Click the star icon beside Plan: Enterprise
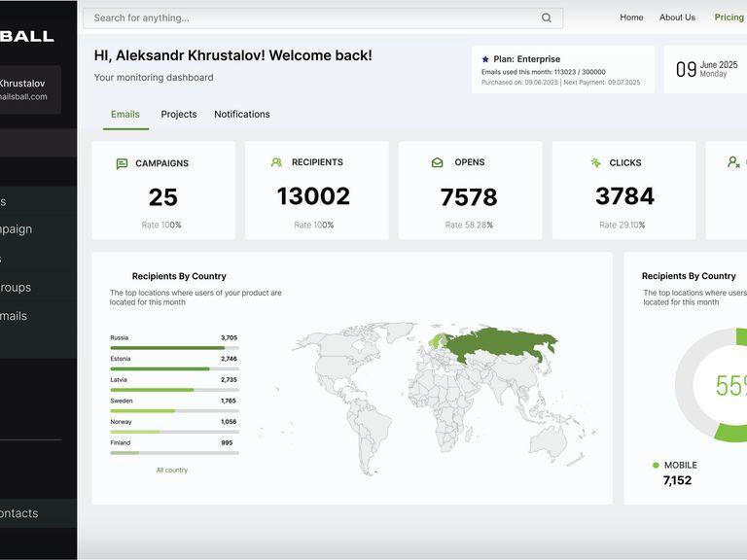This screenshot has height=560, width=747. (485, 59)
